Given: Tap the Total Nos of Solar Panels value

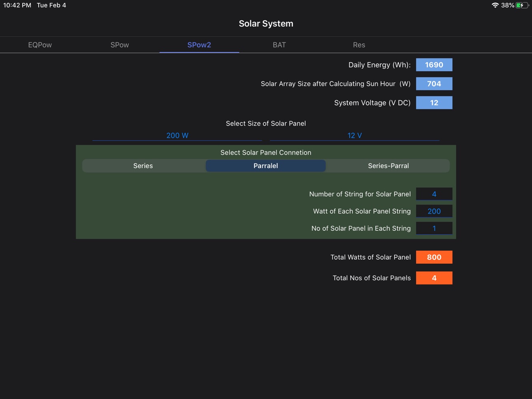Looking at the screenshot, I should coord(434,278).
